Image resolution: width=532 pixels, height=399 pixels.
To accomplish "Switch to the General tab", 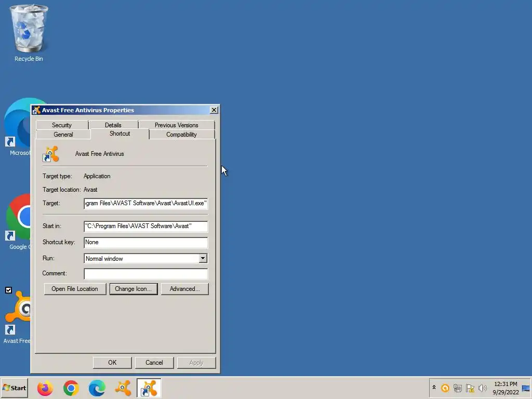I will (63, 135).
